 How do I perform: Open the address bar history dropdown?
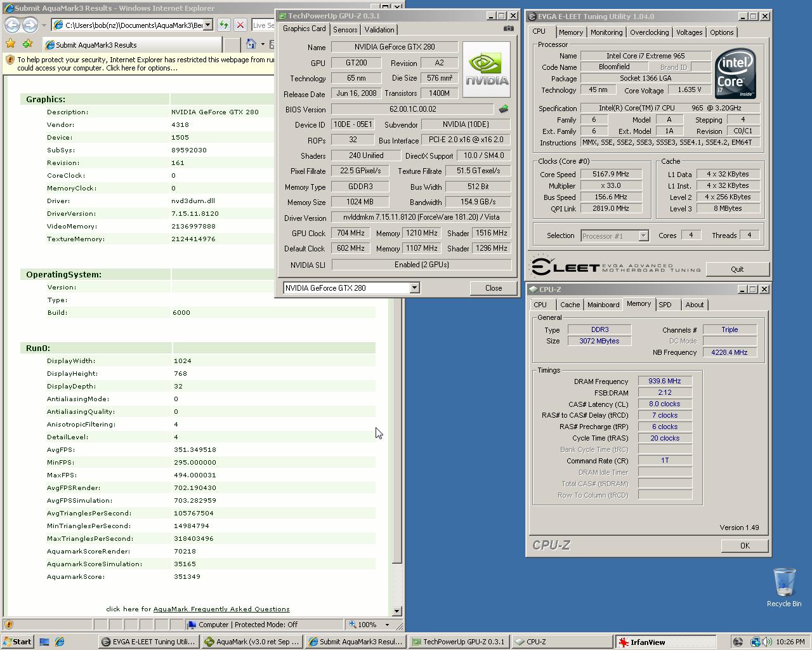207,25
